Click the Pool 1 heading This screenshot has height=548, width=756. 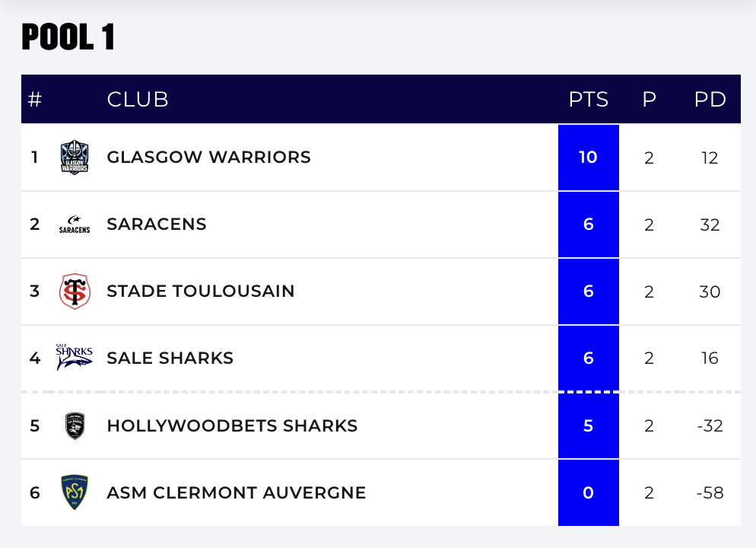[x=68, y=37]
